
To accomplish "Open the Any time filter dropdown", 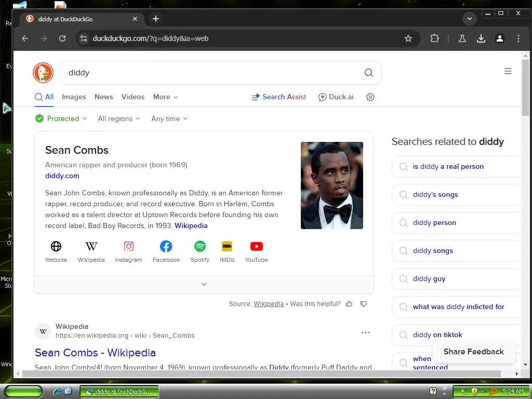I will tap(169, 118).
